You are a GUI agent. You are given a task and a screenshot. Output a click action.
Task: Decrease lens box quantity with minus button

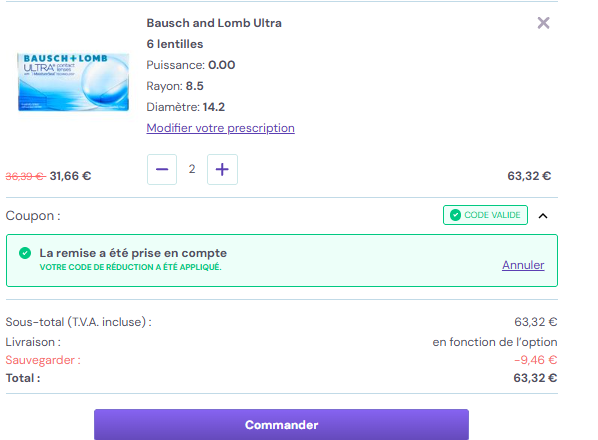[x=162, y=169]
